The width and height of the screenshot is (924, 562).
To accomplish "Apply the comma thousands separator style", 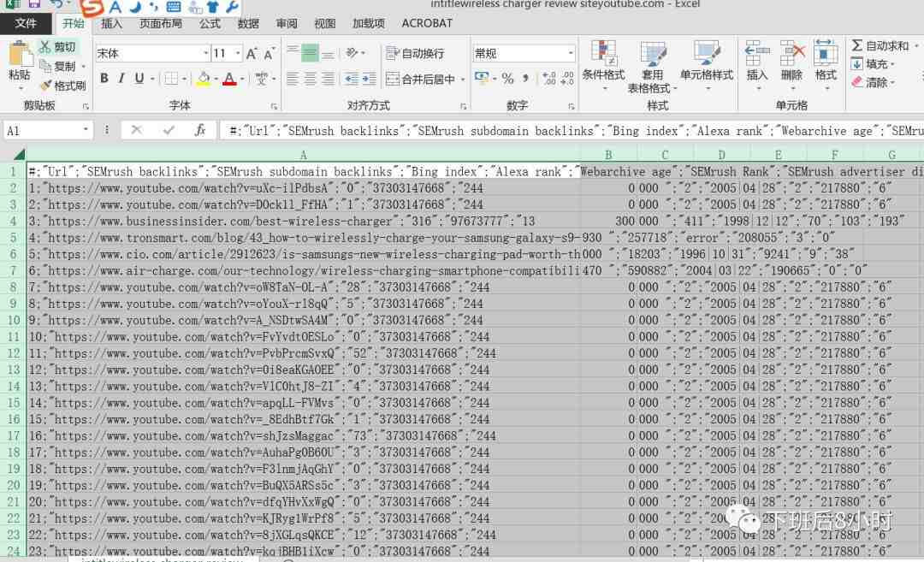I will 525,79.
